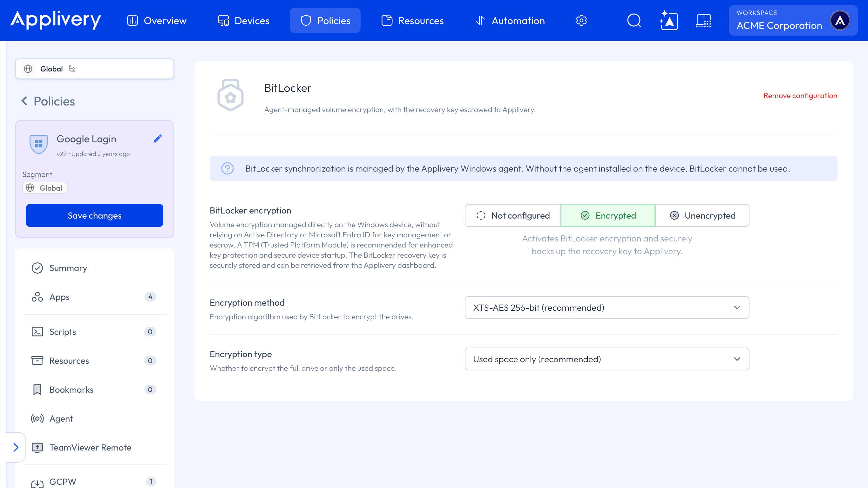Select Encrypted BitLocker option
The height and width of the screenshot is (488, 868).
[x=608, y=215]
